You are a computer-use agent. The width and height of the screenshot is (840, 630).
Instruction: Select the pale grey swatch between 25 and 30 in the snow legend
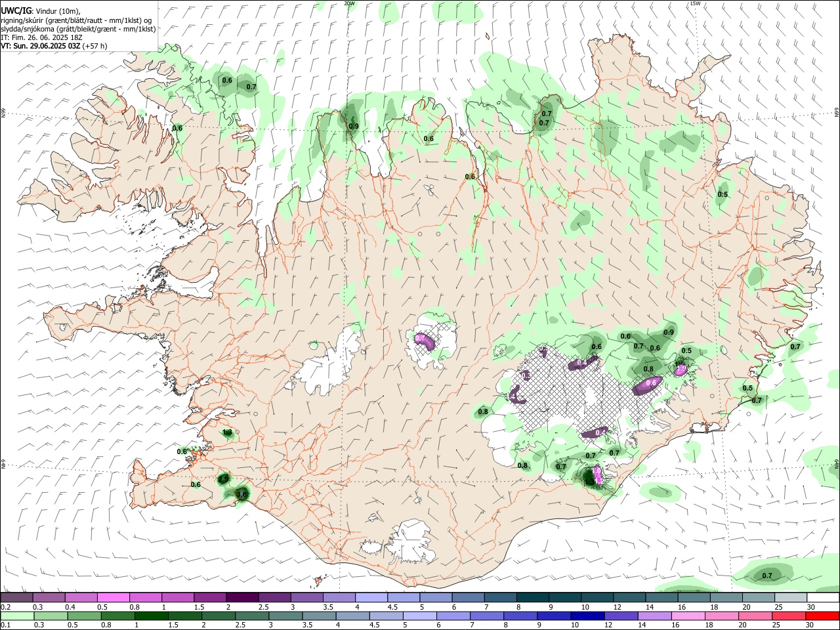pyautogui.click(x=791, y=597)
